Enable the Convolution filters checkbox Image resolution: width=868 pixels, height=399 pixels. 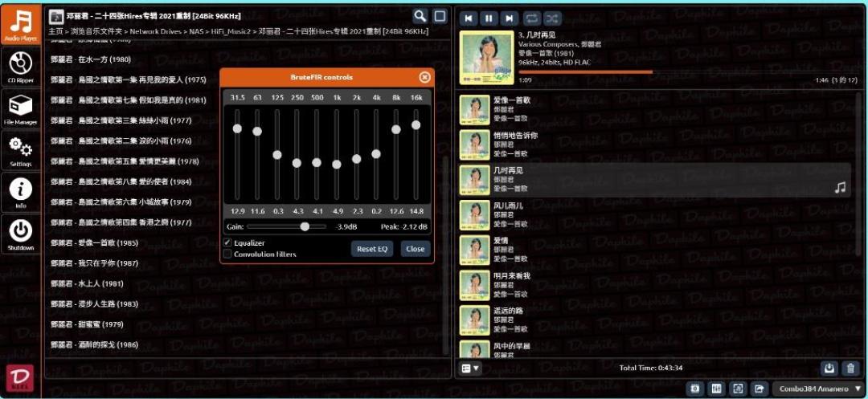click(x=227, y=254)
